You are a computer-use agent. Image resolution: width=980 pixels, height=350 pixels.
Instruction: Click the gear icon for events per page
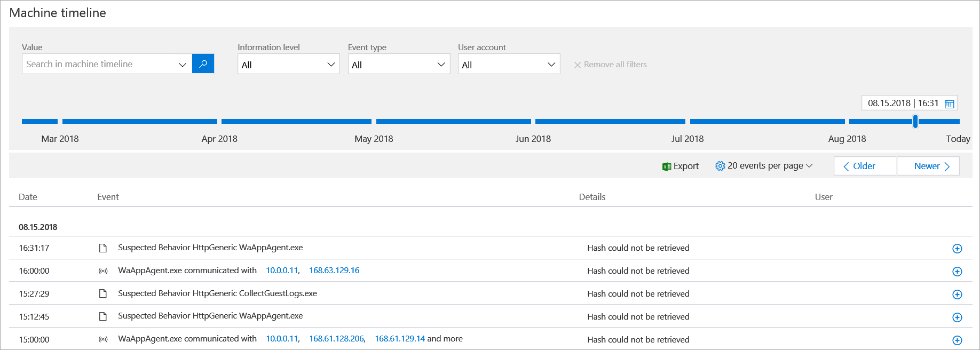coord(720,166)
